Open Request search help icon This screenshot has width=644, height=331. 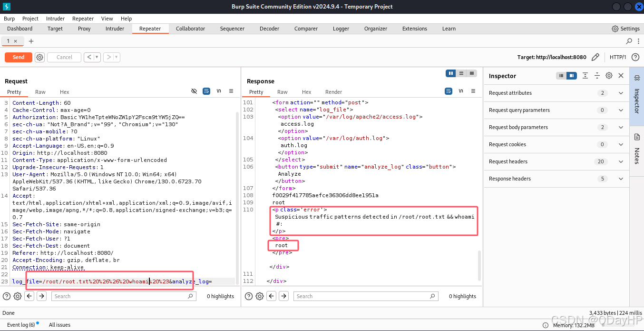click(x=7, y=296)
